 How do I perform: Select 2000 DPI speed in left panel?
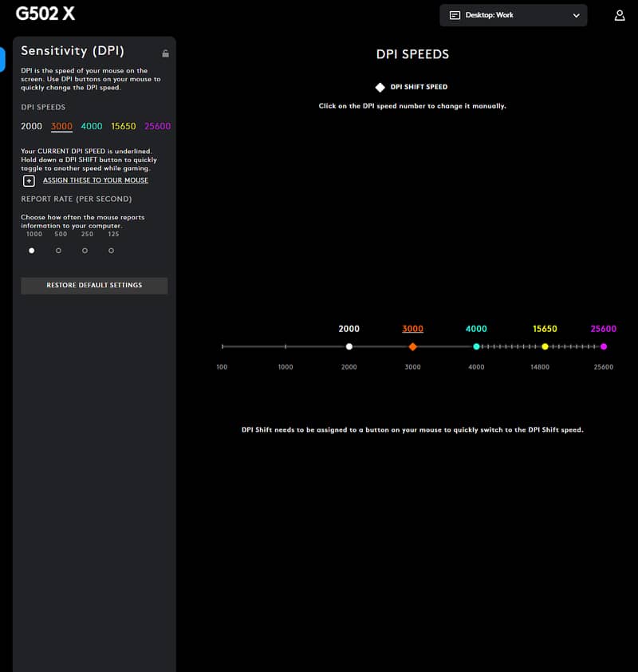pos(32,126)
